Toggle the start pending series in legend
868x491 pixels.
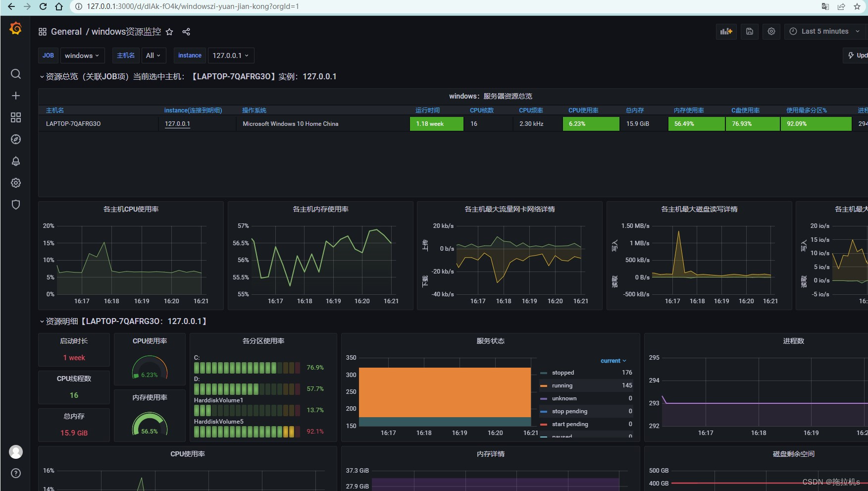coord(570,424)
